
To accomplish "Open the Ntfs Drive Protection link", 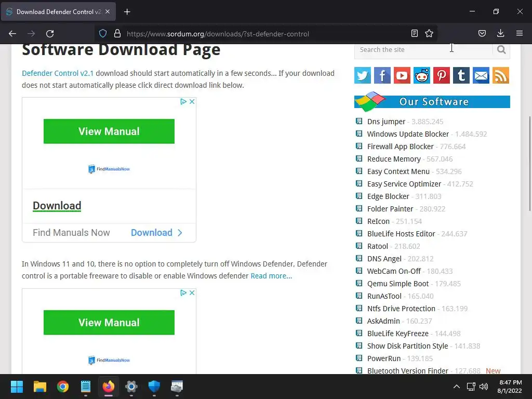I will (401, 309).
